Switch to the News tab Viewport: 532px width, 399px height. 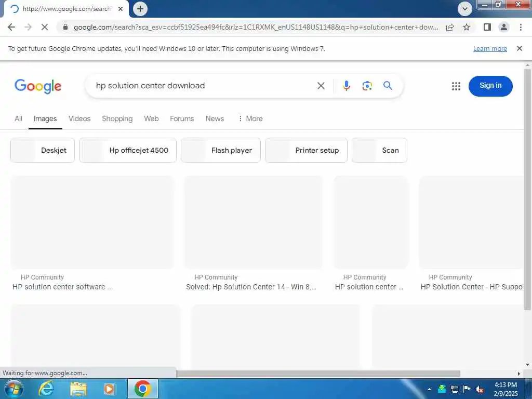tap(215, 119)
